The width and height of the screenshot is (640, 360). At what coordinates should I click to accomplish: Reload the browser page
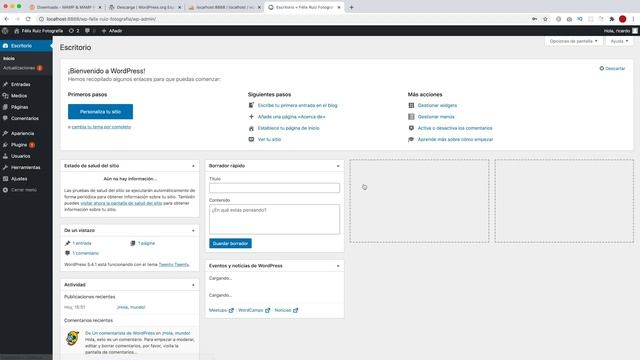point(28,19)
